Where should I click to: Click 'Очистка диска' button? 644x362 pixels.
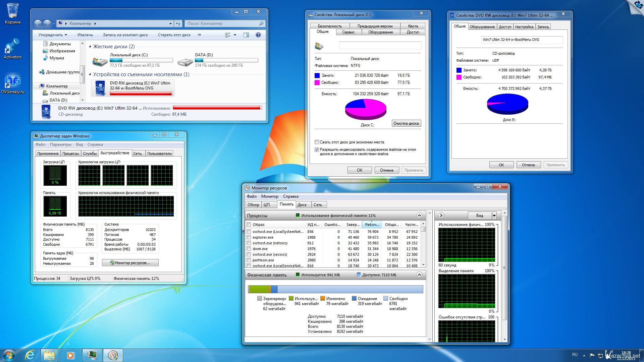click(406, 123)
